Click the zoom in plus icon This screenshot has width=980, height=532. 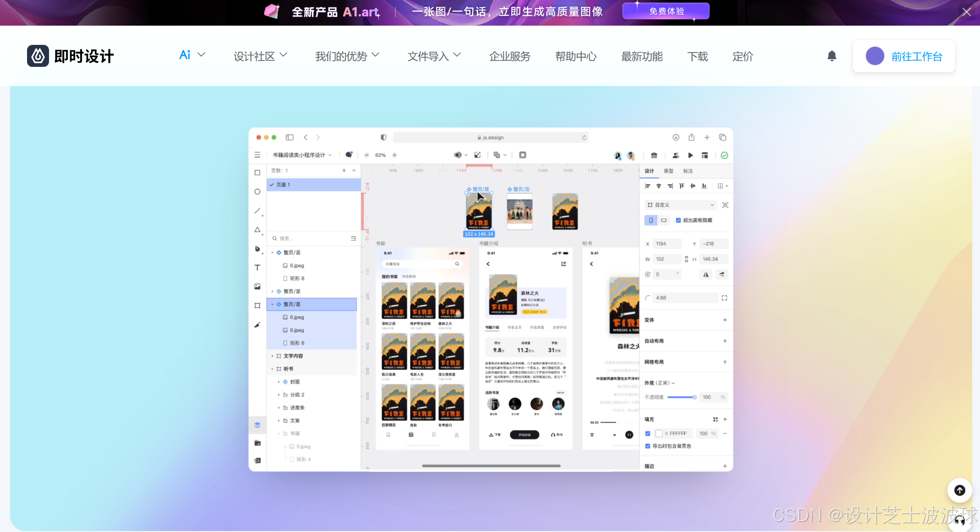pos(394,155)
